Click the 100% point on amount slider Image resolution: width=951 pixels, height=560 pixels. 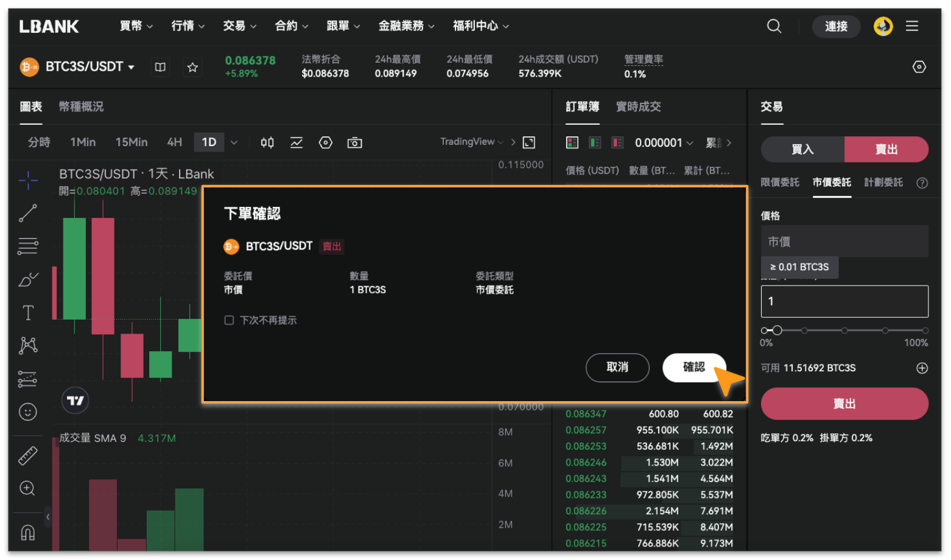(925, 331)
